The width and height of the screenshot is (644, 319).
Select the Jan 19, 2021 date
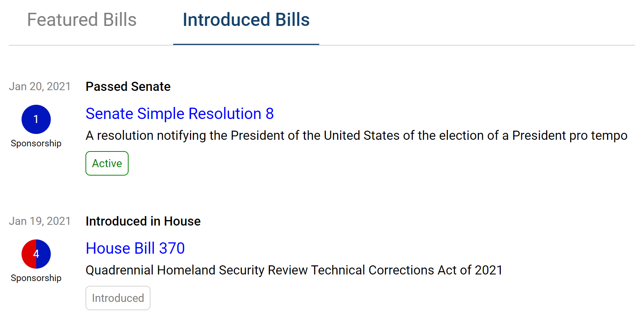[40, 221]
